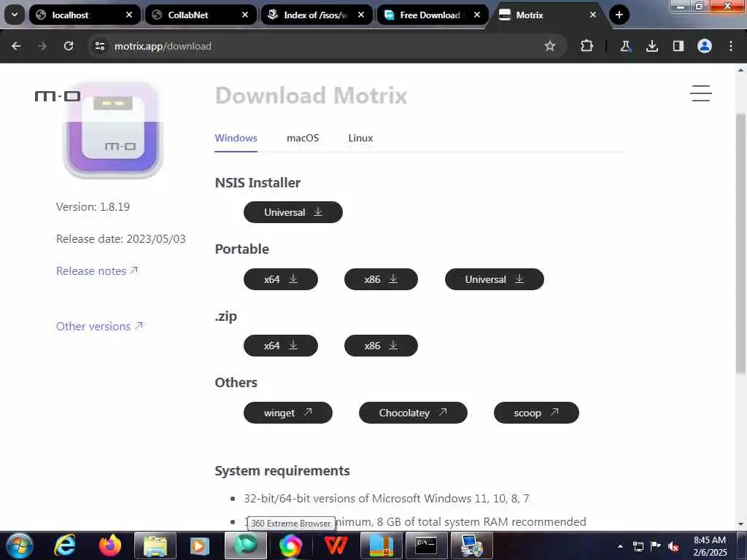This screenshot has height=560, width=747.
Task: Select the macOS platform tab
Action: [x=303, y=138]
